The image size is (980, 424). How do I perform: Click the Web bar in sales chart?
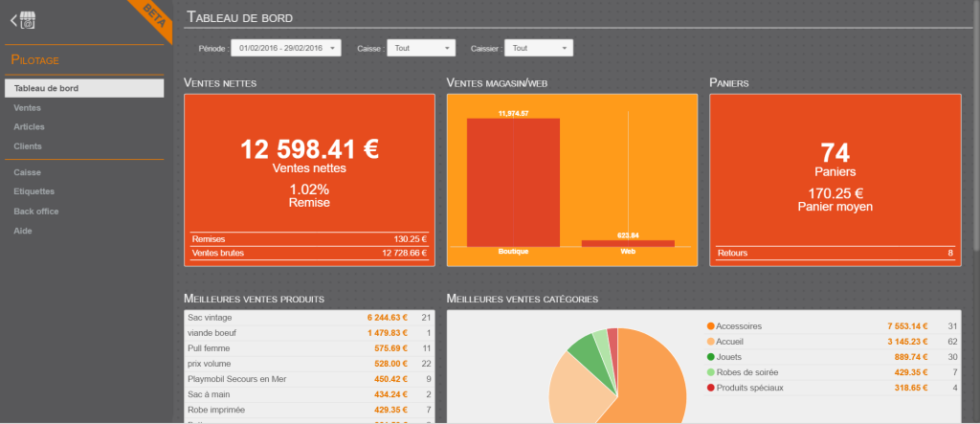click(x=628, y=243)
